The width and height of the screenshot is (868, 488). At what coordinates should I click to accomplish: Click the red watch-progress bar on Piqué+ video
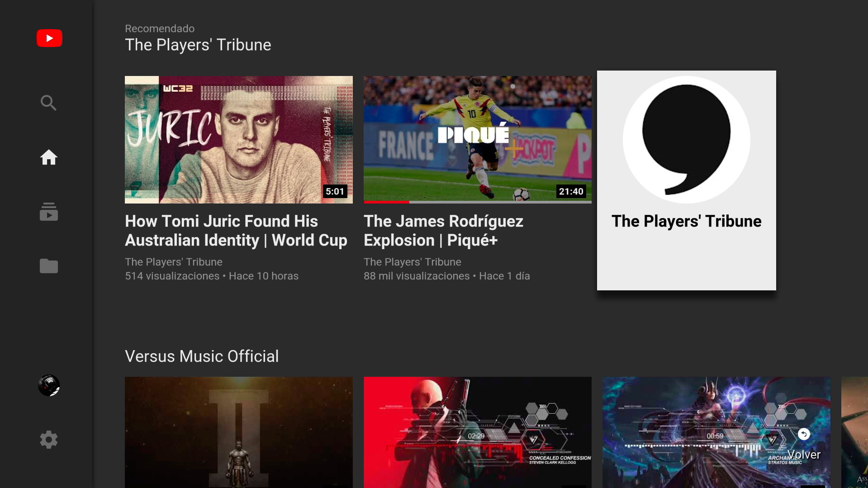386,202
